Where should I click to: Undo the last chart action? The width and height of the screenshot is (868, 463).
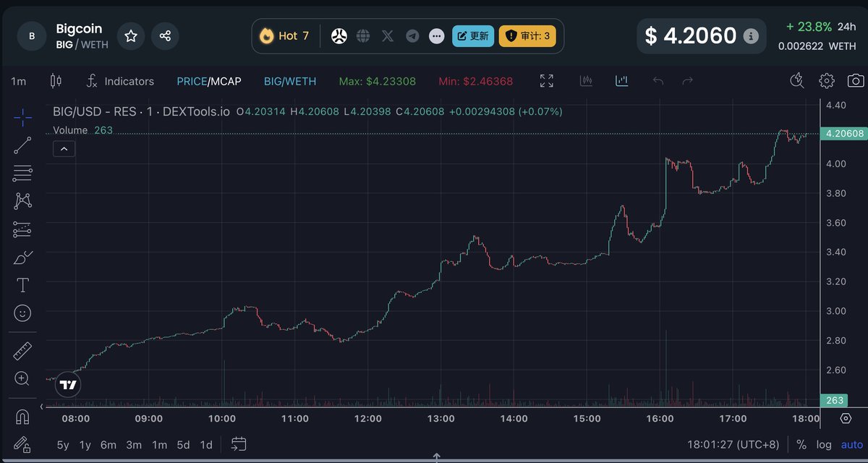coord(658,81)
